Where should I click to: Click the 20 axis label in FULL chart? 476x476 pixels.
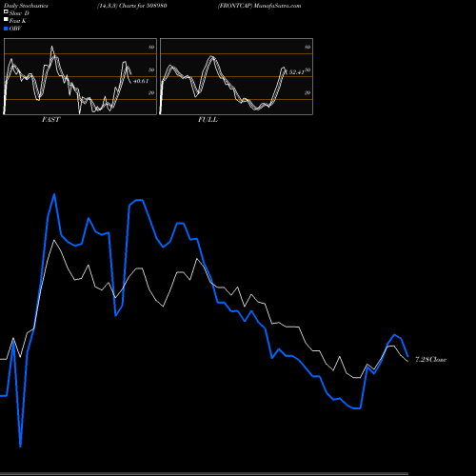[x=307, y=92]
